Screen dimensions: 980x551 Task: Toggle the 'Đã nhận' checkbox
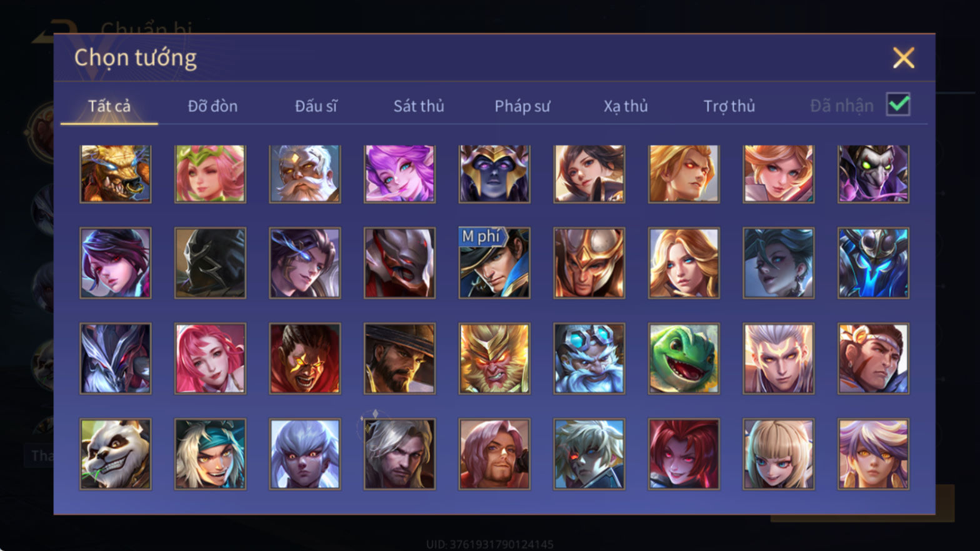(898, 104)
